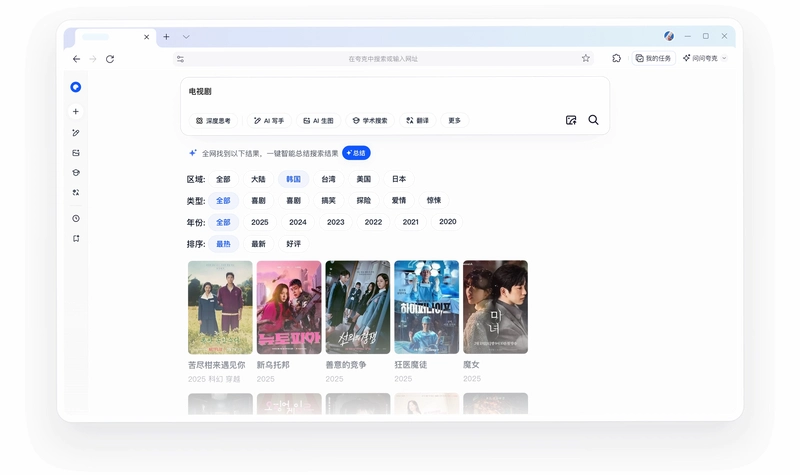Open history clock icon in sidebar
The width and height of the screenshot is (800, 475).
76,218
